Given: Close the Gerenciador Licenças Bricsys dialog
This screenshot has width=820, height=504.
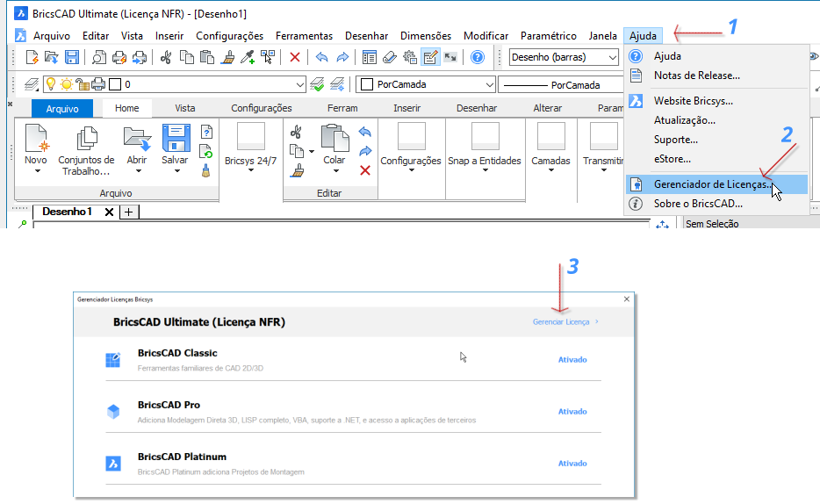Looking at the screenshot, I should (627, 299).
